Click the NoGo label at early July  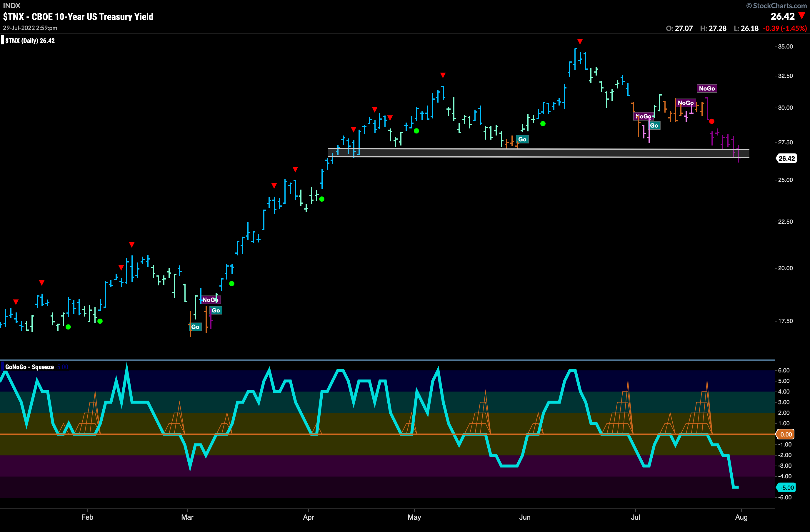643,116
